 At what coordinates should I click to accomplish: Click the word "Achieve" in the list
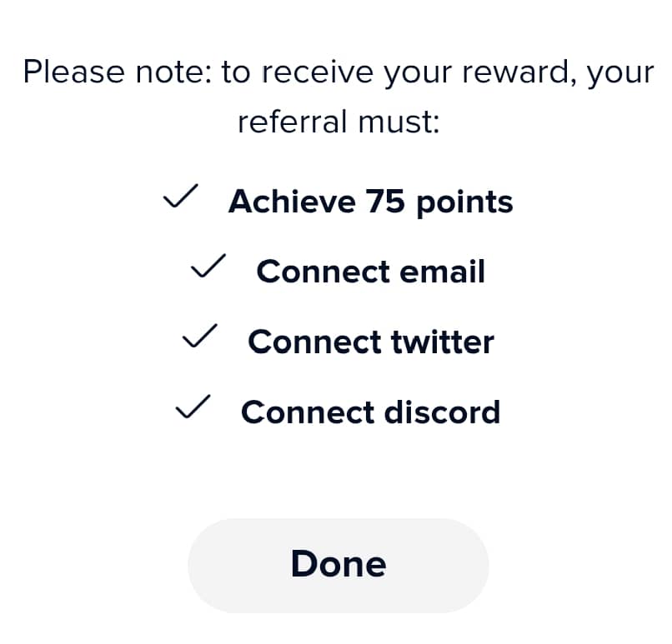click(291, 202)
